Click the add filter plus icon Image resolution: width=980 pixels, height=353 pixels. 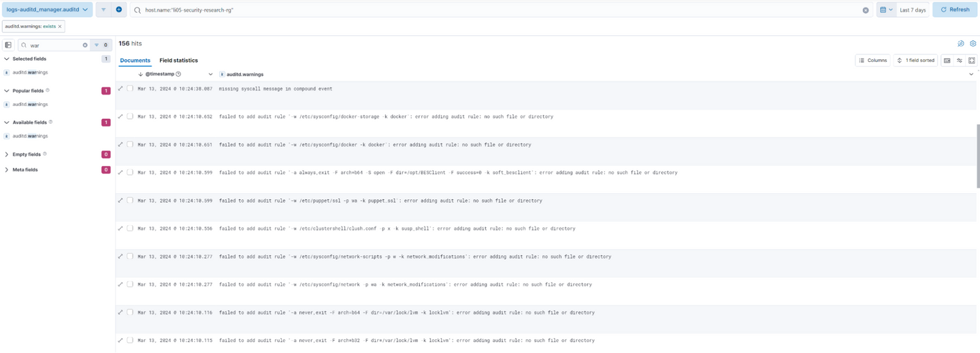(119, 10)
